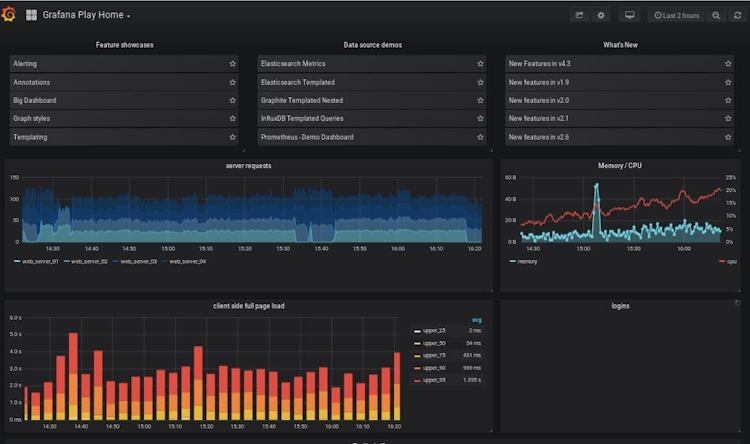Open the Grafana Play Home dashboard dropdown
This screenshot has height=444, width=750.
point(86,15)
